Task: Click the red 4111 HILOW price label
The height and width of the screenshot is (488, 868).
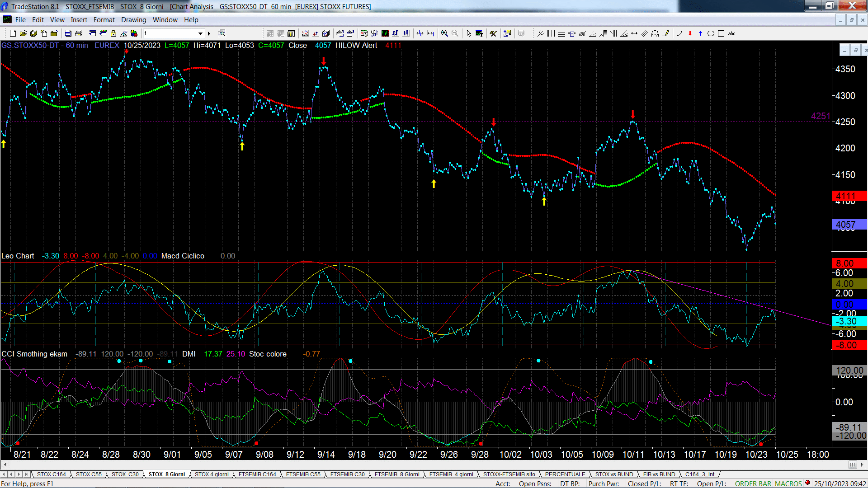Action: coord(849,196)
